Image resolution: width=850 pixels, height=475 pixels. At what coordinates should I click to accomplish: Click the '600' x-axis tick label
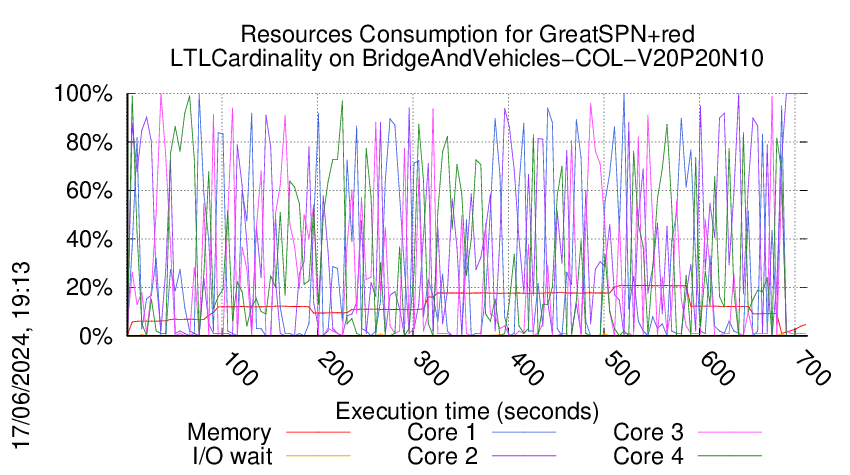click(x=716, y=369)
